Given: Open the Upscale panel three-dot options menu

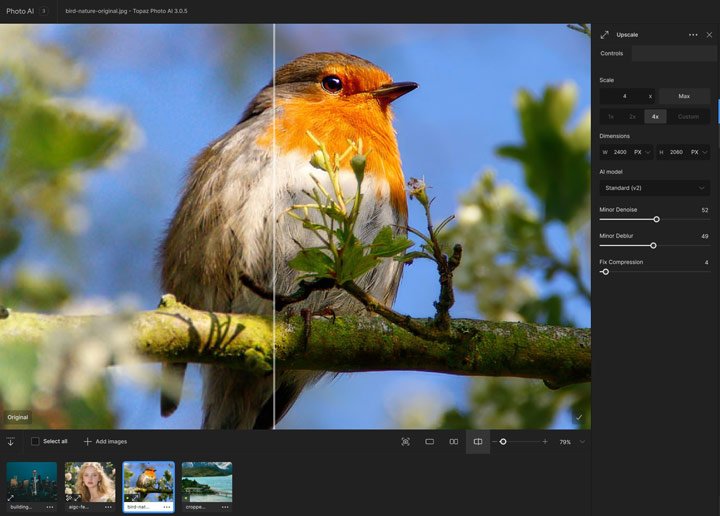Looking at the screenshot, I should pos(693,35).
